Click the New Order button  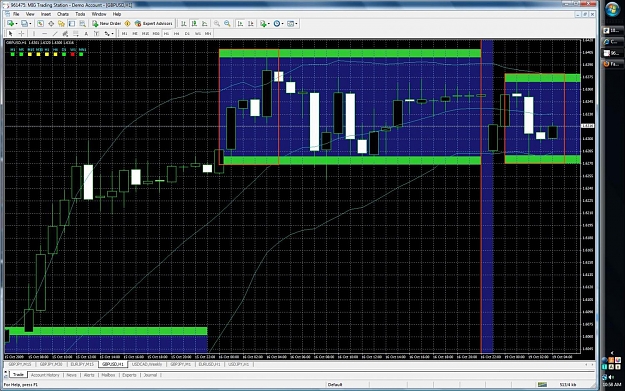tap(106, 24)
